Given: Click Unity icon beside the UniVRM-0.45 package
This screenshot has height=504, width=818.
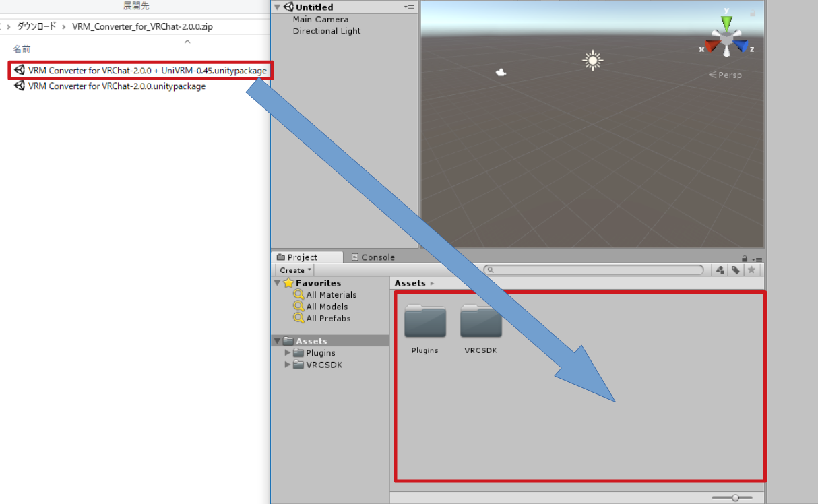Looking at the screenshot, I should pos(20,70).
